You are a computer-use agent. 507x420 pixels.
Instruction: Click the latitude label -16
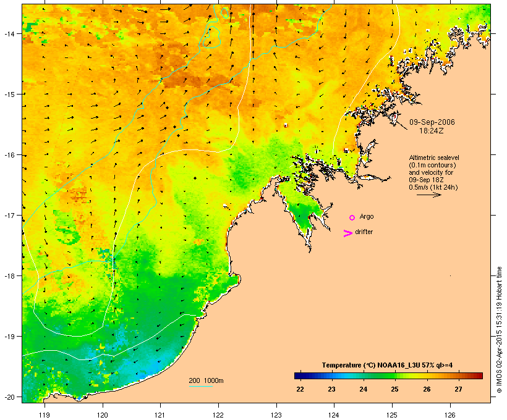coord(9,155)
